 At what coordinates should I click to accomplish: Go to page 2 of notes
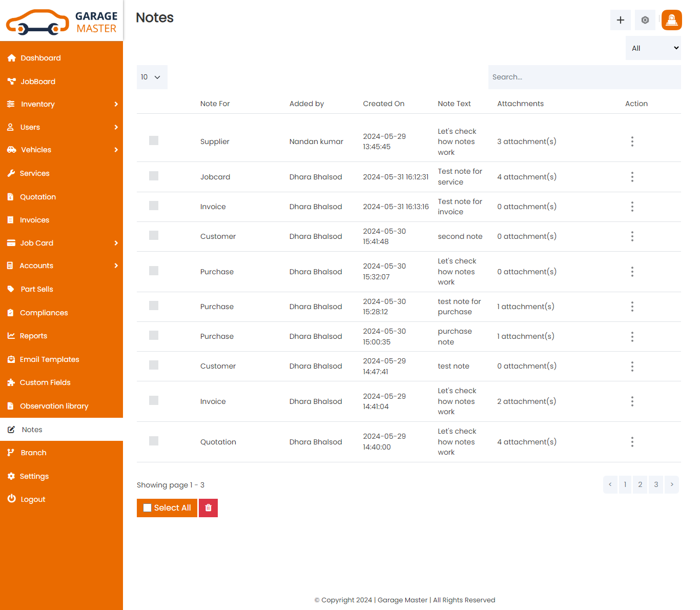coord(640,484)
